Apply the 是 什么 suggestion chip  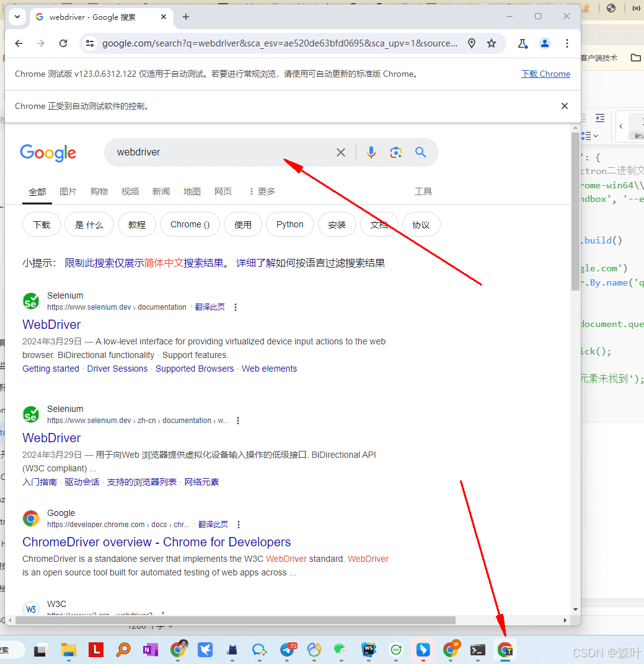(x=89, y=224)
